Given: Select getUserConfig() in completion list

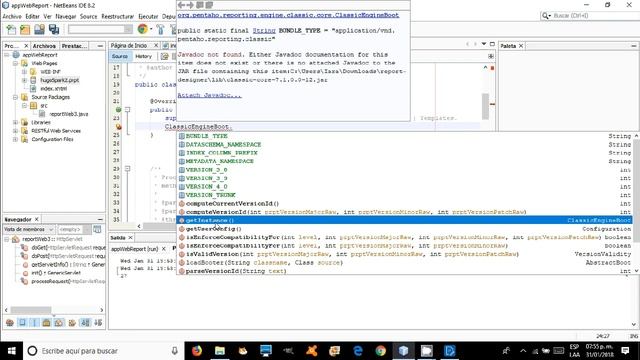Looking at the screenshot, I should point(404,229).
